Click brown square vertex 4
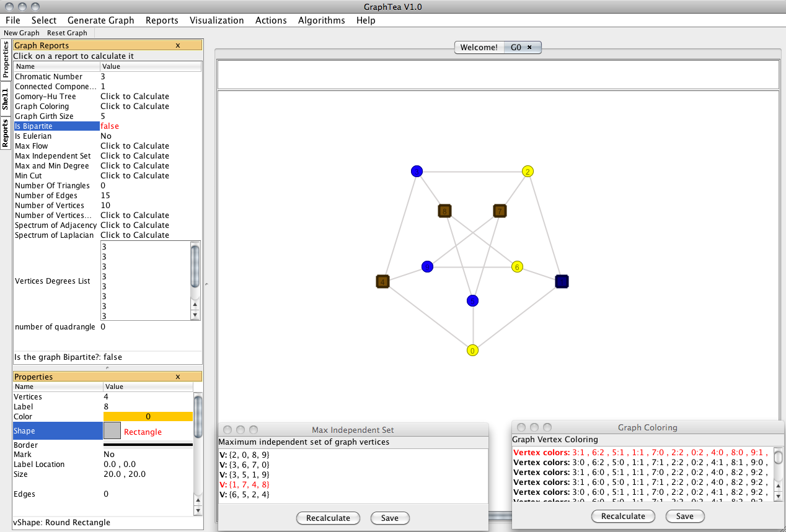 [x=382, y=282]
